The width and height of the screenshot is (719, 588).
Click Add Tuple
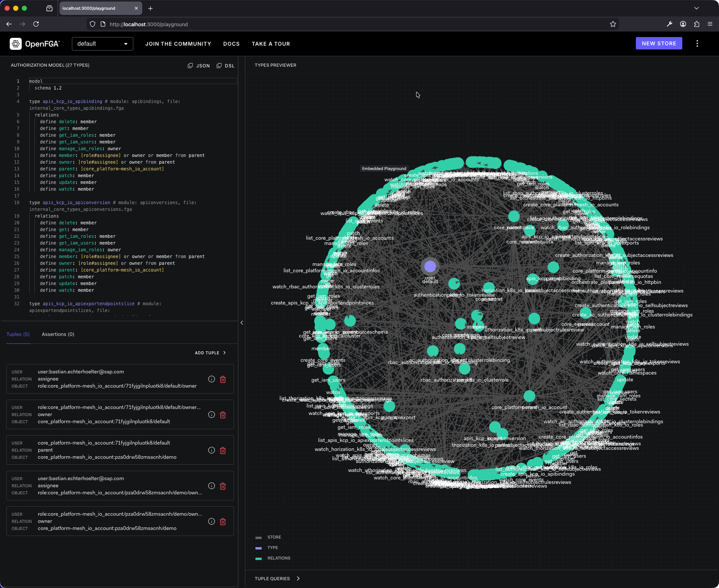[210, 353]
